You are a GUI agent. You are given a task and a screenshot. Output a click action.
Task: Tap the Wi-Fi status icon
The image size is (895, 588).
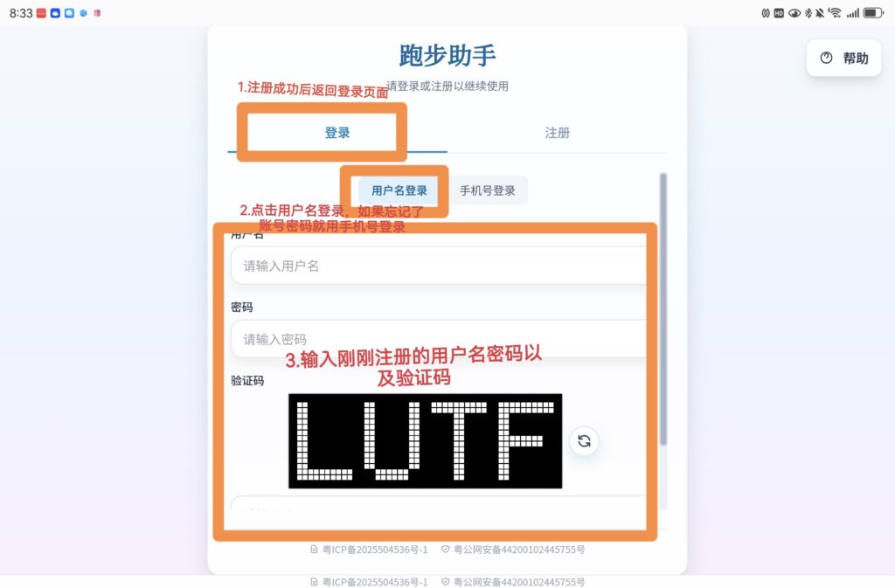point(835,12)
